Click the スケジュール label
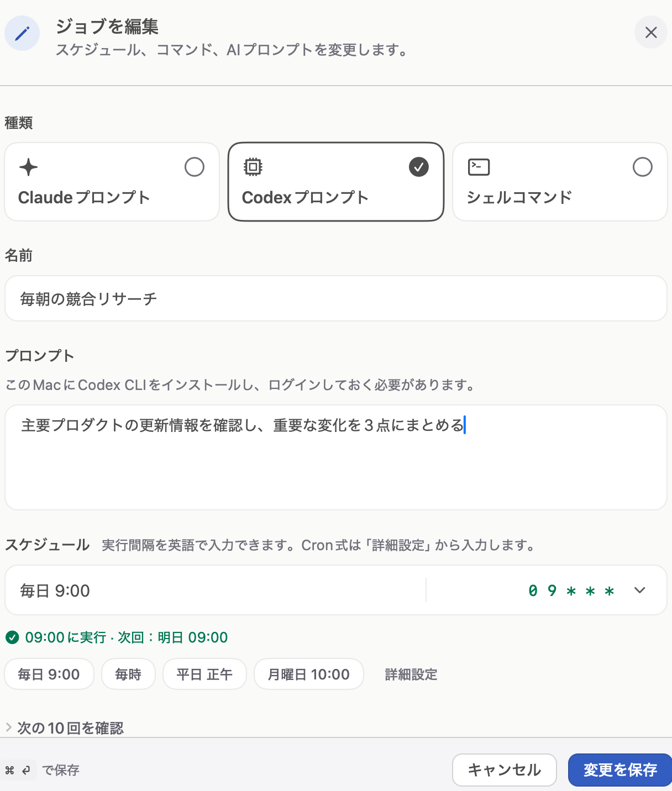The height and width of the screenshot is (791, 672). tap(48, 545)
